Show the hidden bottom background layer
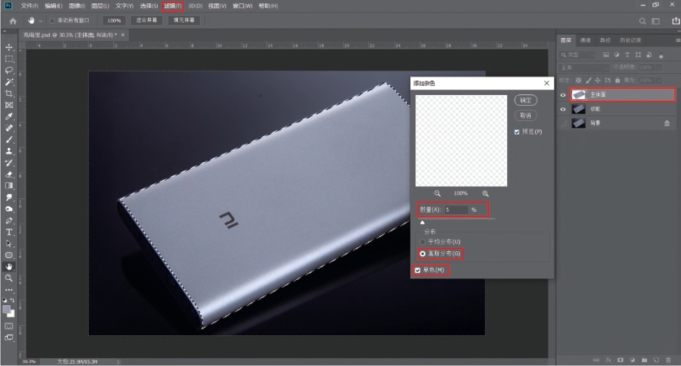 (x=563, y=124)
